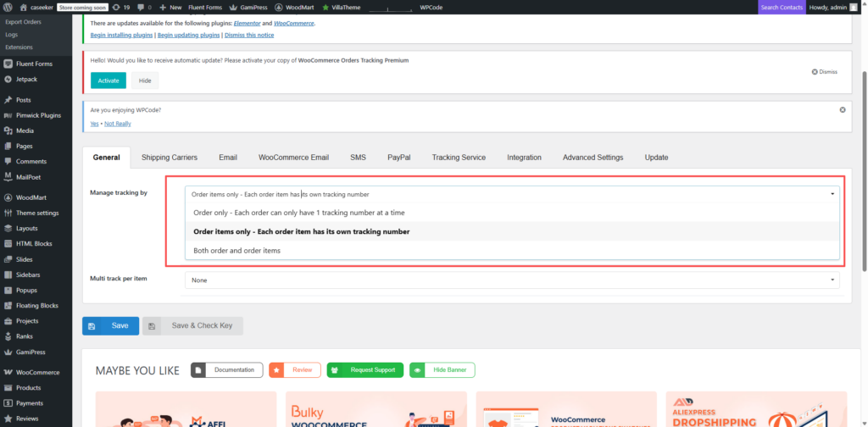Click the VillaTheme star icon in admin bar

click(325, 8)
